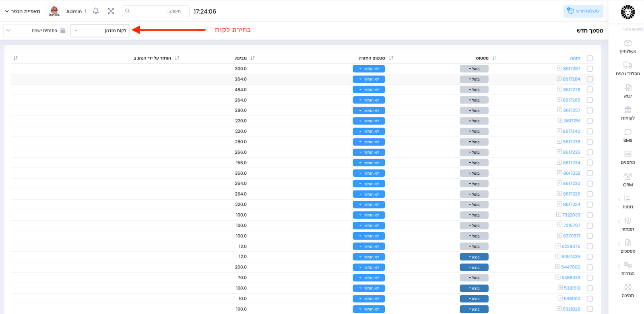Toggle fullscreen with the expand arrows icon
Viewport: 644px width, 314px height.
tap(111, 11)
